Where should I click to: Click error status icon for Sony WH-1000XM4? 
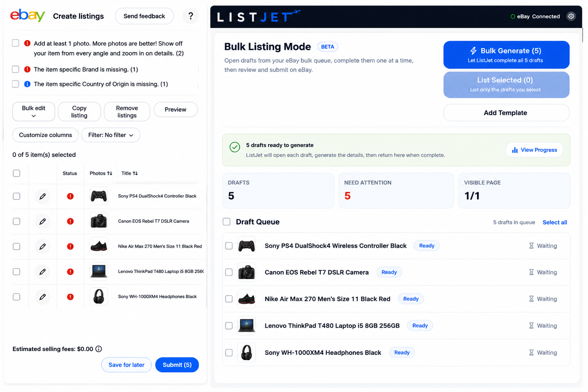[x=70, y=297]
